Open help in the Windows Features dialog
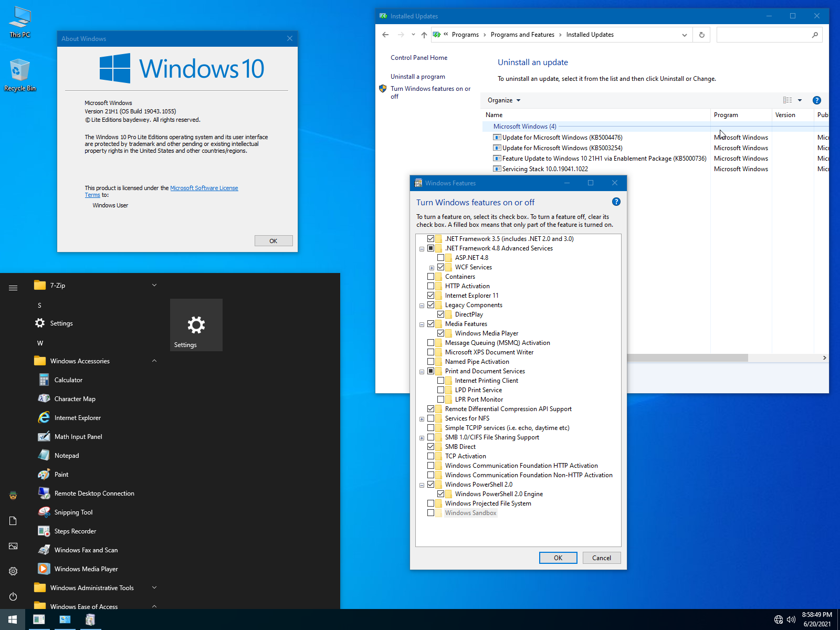 (x=616, y=201)
